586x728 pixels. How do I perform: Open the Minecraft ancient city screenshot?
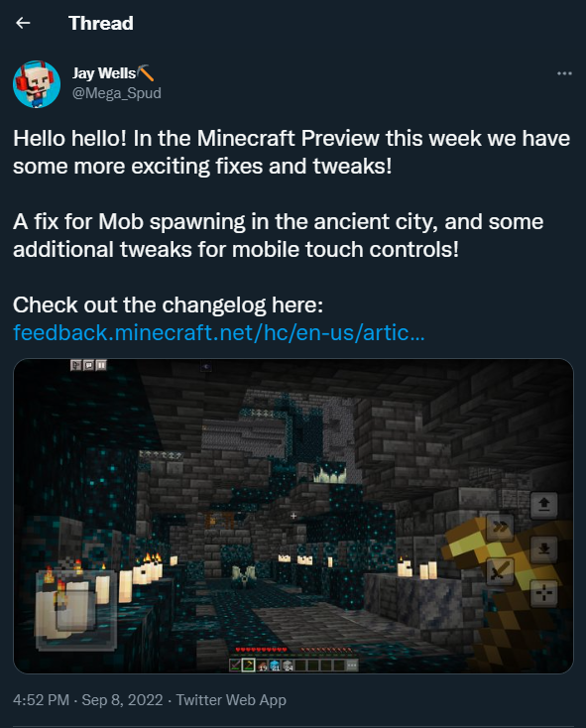(x=293, y=516)
